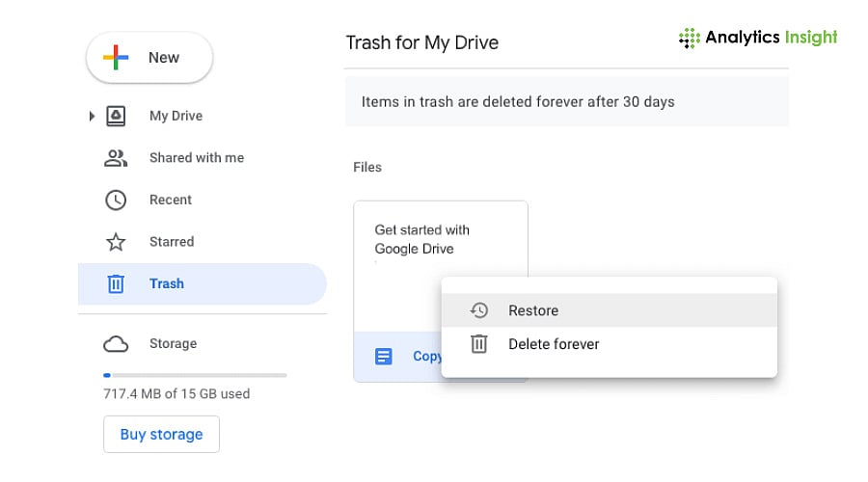This screenshot has height=482, width=868.
Task: Click the storage usage progress bar
Action: coord(195,375)
